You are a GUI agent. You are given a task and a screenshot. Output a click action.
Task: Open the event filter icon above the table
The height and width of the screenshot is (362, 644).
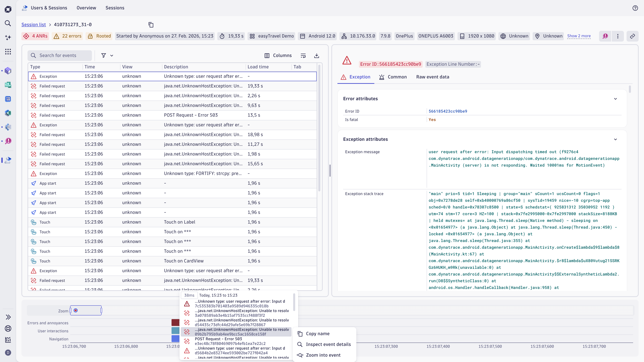coord(104,55)
